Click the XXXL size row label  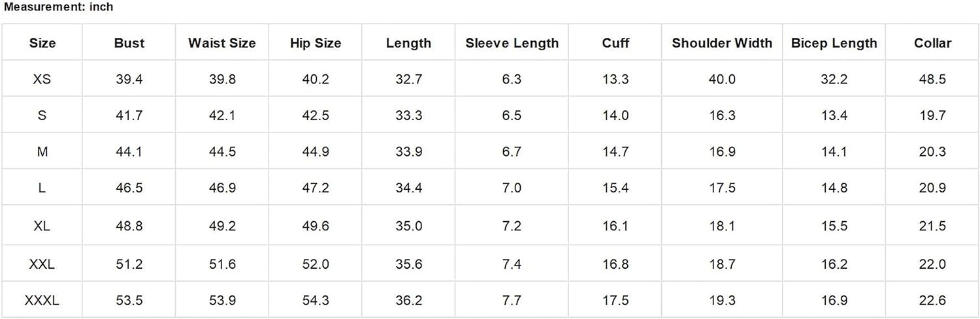coord(42,301)
